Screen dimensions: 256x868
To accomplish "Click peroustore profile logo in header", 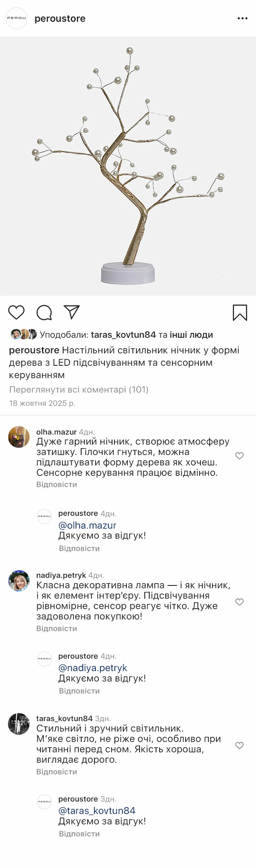I will click(x=17, y=18).
